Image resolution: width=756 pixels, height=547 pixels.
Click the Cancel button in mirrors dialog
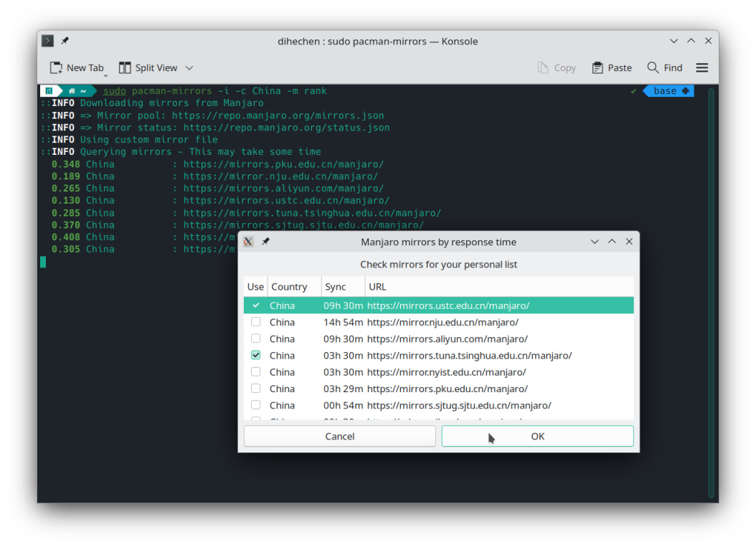point(339,436)
